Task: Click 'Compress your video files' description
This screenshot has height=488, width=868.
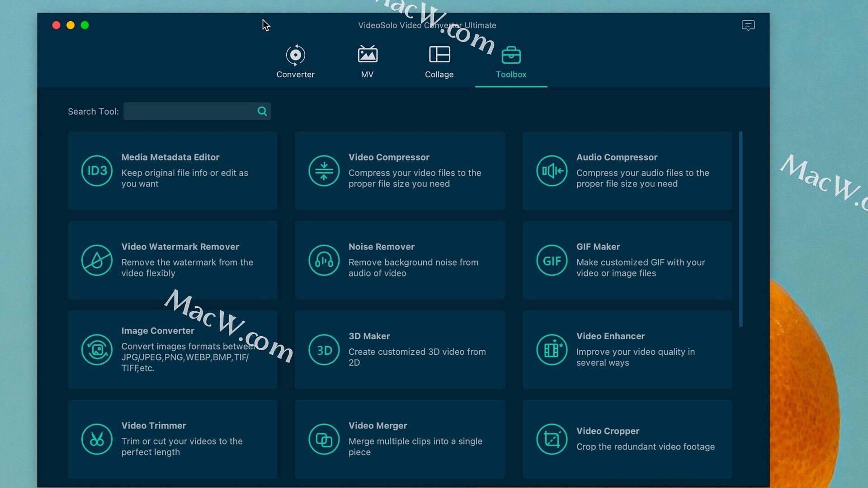Action: point(415,178)
